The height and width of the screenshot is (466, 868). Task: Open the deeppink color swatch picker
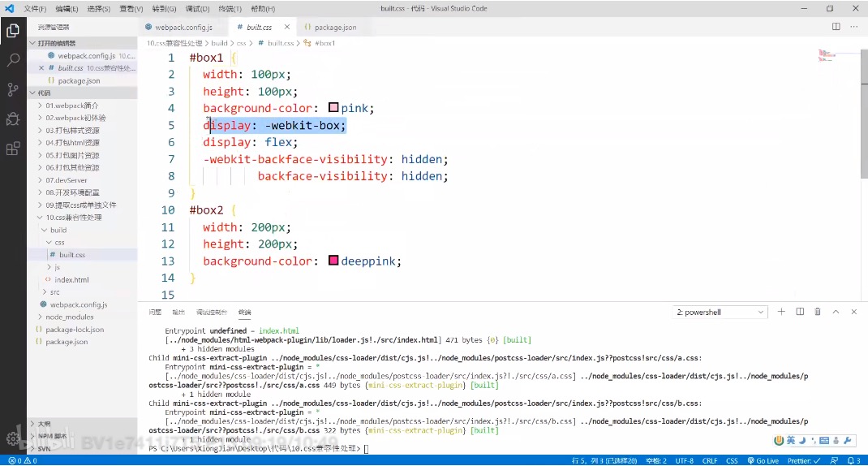click(x=333, y=261)
